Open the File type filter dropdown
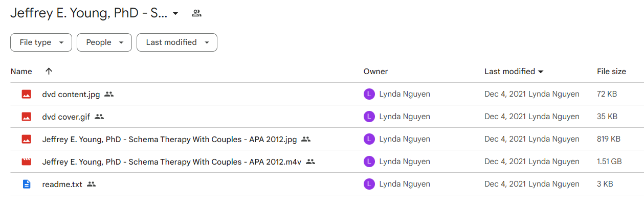644x206 pixels. pyautogui.click(x=41, y=42)
